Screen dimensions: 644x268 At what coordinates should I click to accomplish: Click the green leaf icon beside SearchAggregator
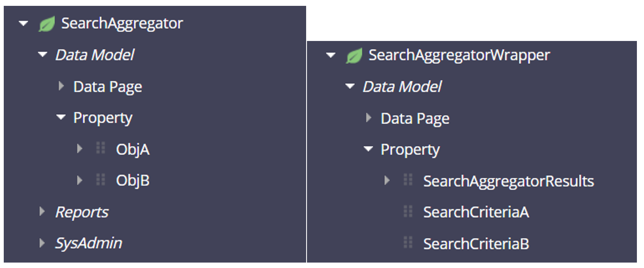[x=46, y=24]
